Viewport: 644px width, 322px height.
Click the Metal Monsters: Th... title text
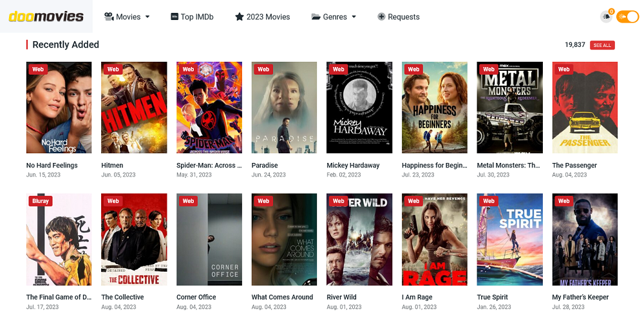pyautogui.click(x=509, y=165)
